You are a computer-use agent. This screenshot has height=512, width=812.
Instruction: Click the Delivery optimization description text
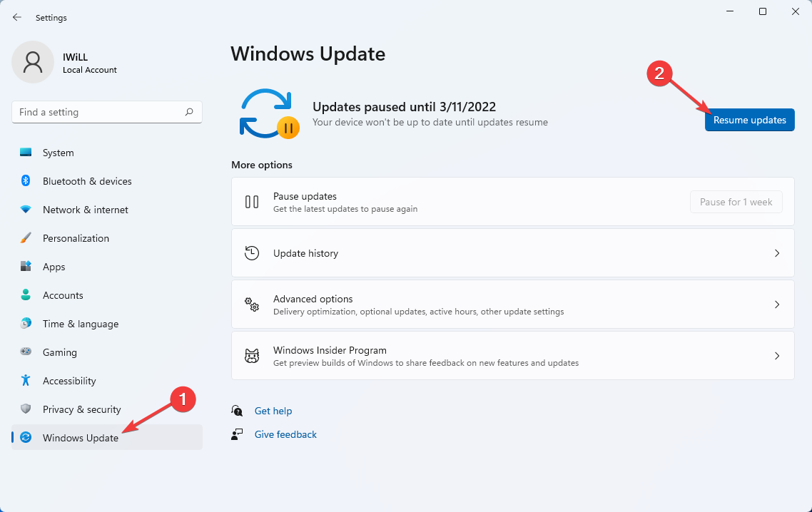418,312
